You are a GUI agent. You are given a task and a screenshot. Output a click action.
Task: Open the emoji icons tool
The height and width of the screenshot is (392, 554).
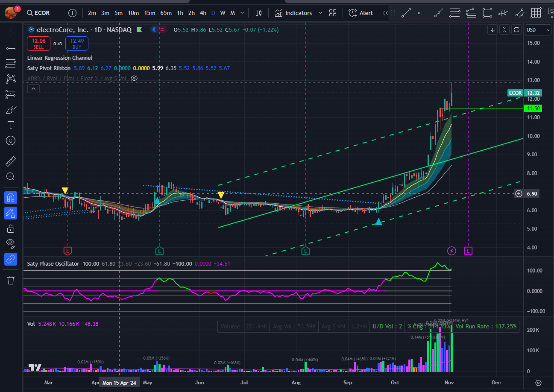11,140
